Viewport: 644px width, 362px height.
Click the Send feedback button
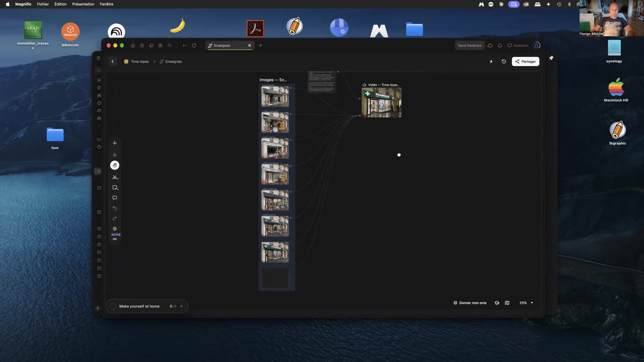click(x=470, y=45)
